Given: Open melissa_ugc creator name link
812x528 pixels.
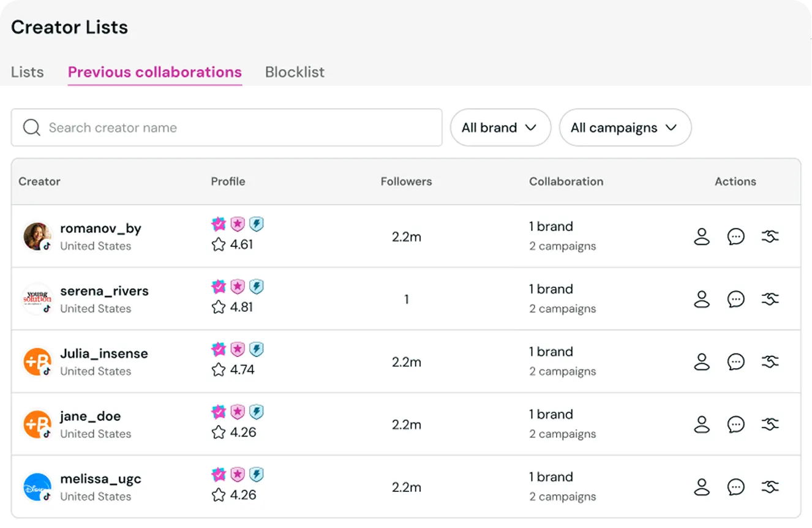Looking at the screenshot, I should (100, 479).
